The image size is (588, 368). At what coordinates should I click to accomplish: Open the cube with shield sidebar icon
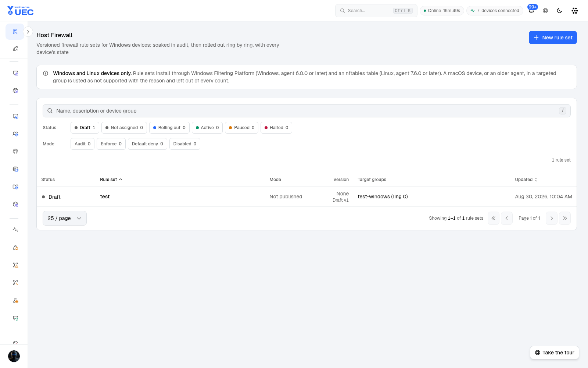point(15,204)
